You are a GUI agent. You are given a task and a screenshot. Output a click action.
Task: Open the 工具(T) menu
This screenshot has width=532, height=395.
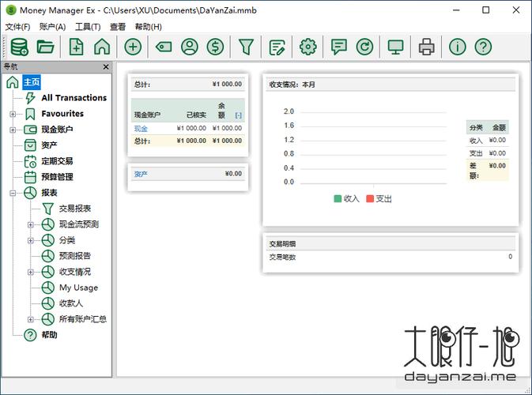(88, 27)
